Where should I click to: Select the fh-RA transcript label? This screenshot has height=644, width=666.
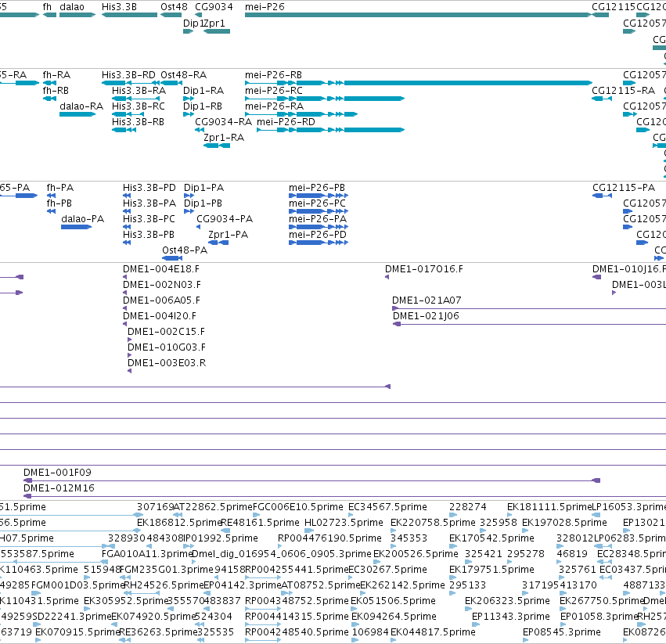click(x=56, y=75)
